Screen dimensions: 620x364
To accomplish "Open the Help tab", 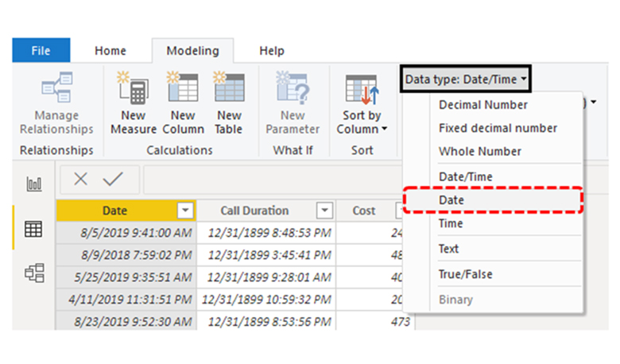I will 272,51.
